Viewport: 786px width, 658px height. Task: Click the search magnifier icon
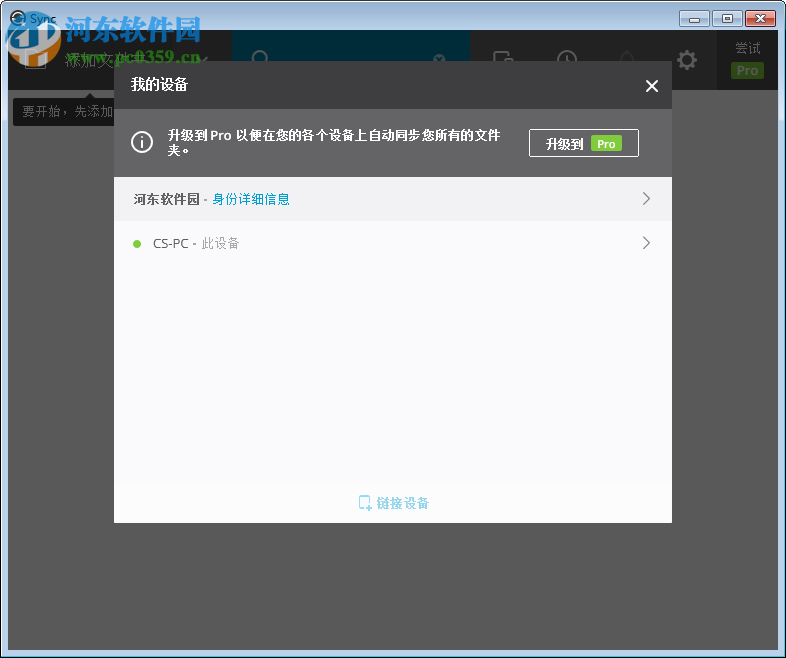pos(260,57)
